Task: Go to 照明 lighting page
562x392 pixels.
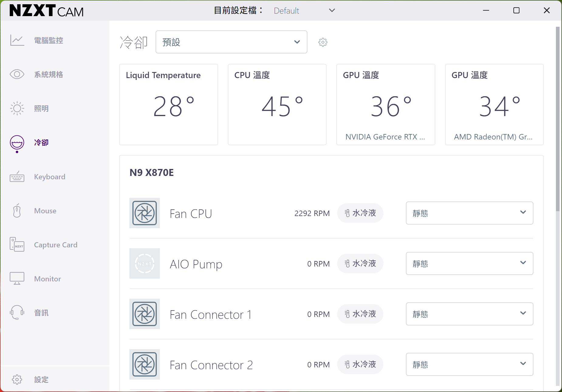Action: pyautogui.click(x=41, y=108)
